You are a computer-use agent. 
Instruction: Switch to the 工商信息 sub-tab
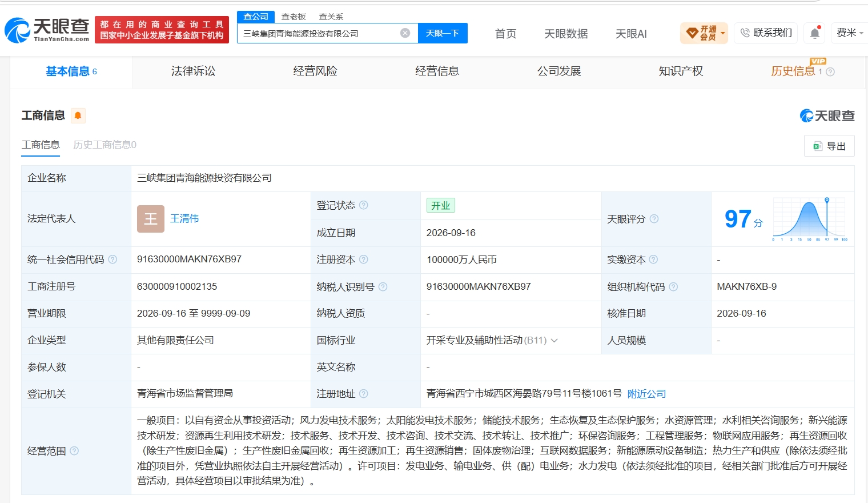pos(41,145)
